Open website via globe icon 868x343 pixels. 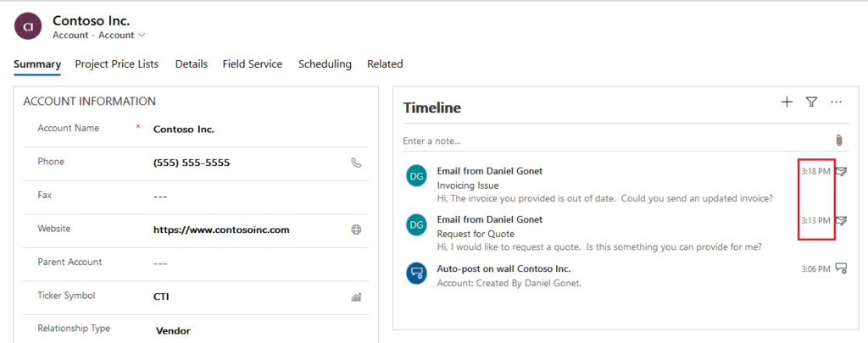pos(357,230)
